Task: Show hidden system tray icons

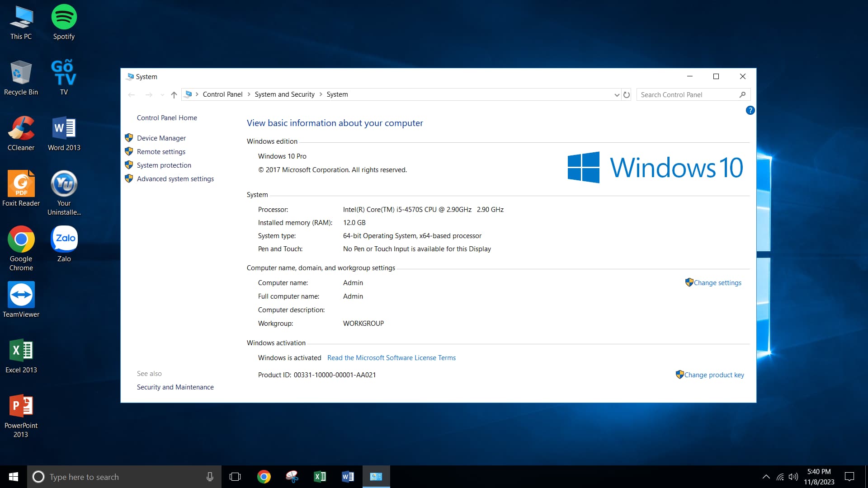Action: click(x=766, y=477)
